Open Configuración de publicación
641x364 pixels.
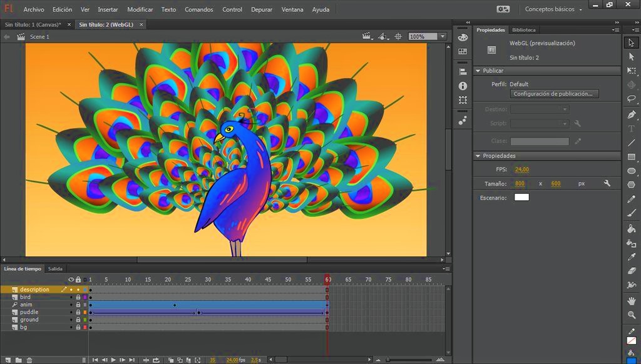click(553, 93)
